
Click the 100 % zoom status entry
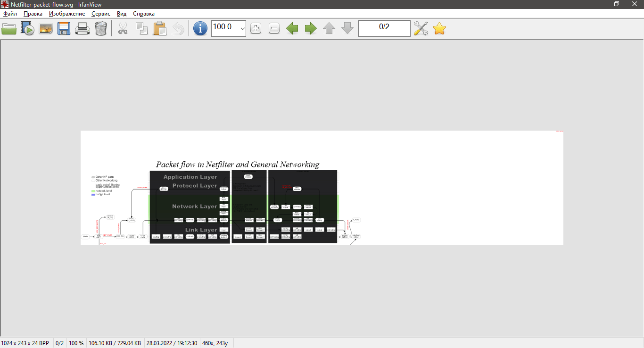click(76, 343)
